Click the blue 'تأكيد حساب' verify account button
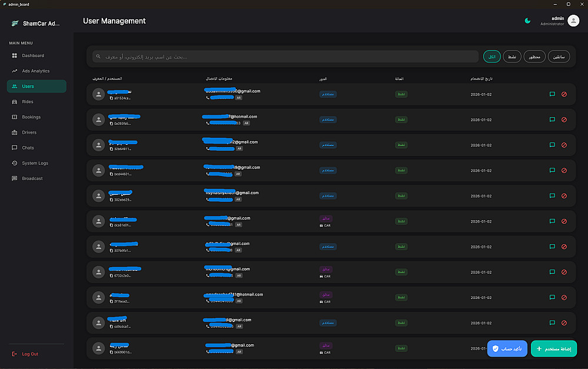 pos(507,348)
